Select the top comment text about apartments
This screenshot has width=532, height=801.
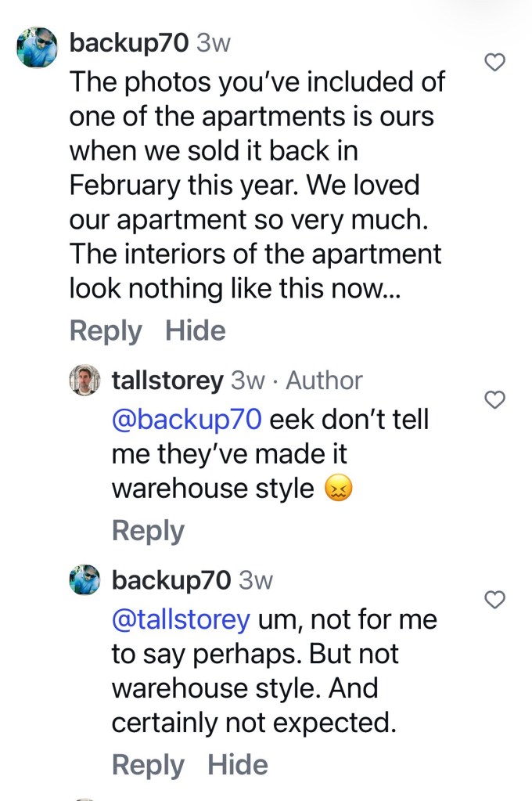click(x=257, y=185)
